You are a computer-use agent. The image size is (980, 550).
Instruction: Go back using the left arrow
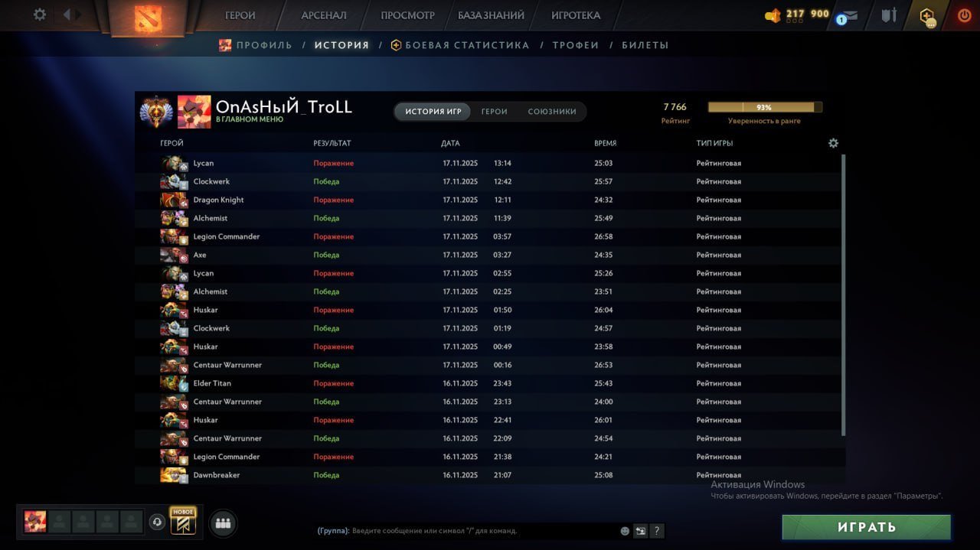click(x=67, y=15)
